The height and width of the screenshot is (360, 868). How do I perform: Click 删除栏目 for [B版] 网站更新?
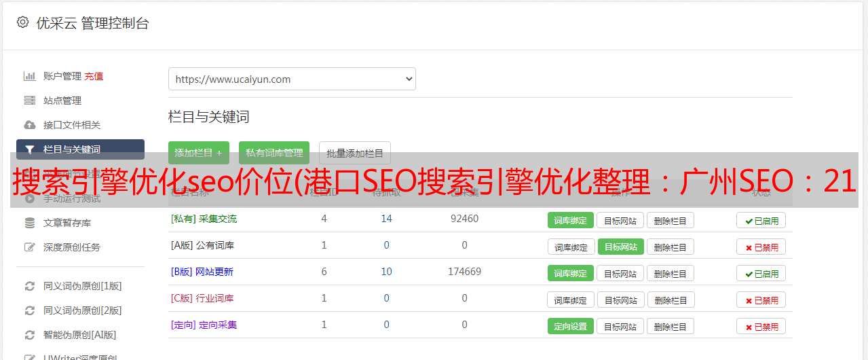[670, 273]
